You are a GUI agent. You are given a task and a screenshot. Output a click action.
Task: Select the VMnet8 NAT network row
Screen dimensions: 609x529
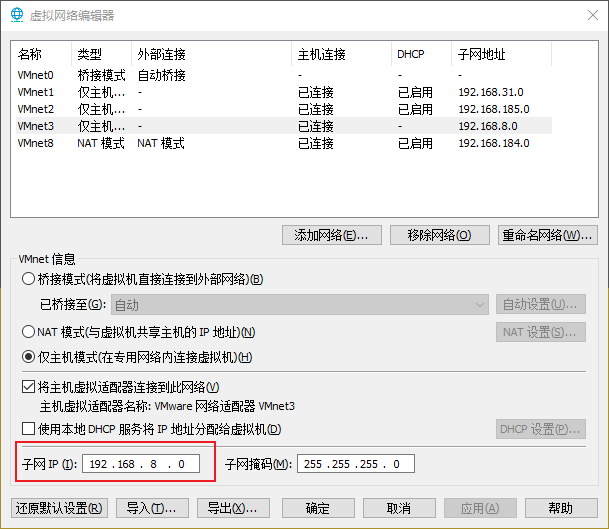(36, 143)
